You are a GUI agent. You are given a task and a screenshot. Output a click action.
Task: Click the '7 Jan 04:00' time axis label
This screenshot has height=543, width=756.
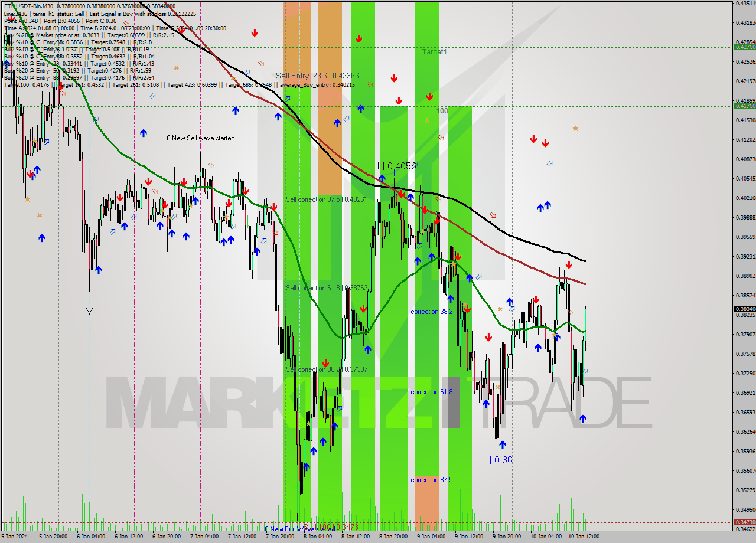(x=204, y=537)
